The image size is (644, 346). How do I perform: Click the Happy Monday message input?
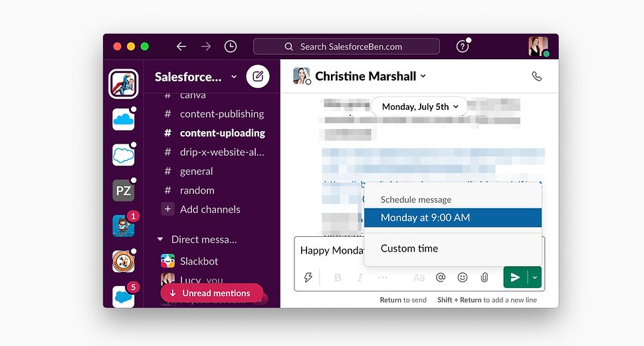(x=331, y=251)
